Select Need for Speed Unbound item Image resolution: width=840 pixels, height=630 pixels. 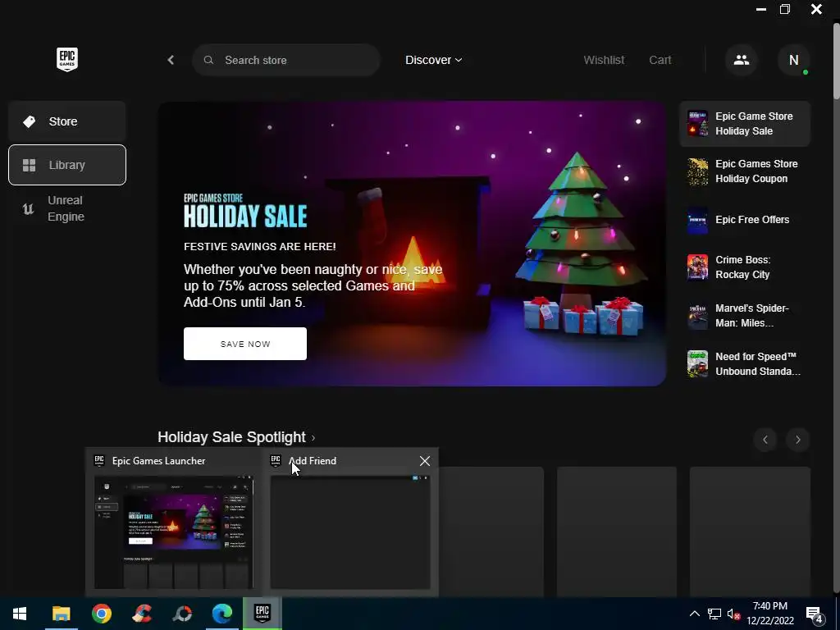pos(745,363)
